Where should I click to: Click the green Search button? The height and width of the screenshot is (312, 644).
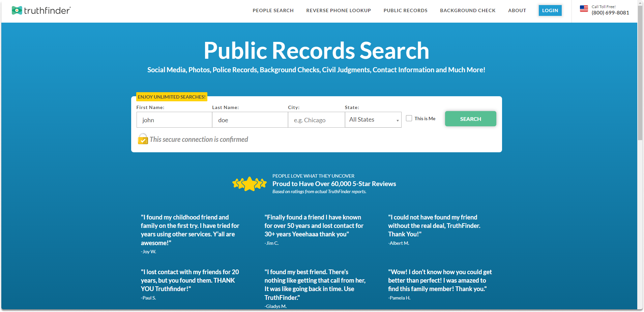(x=471, y=119)
